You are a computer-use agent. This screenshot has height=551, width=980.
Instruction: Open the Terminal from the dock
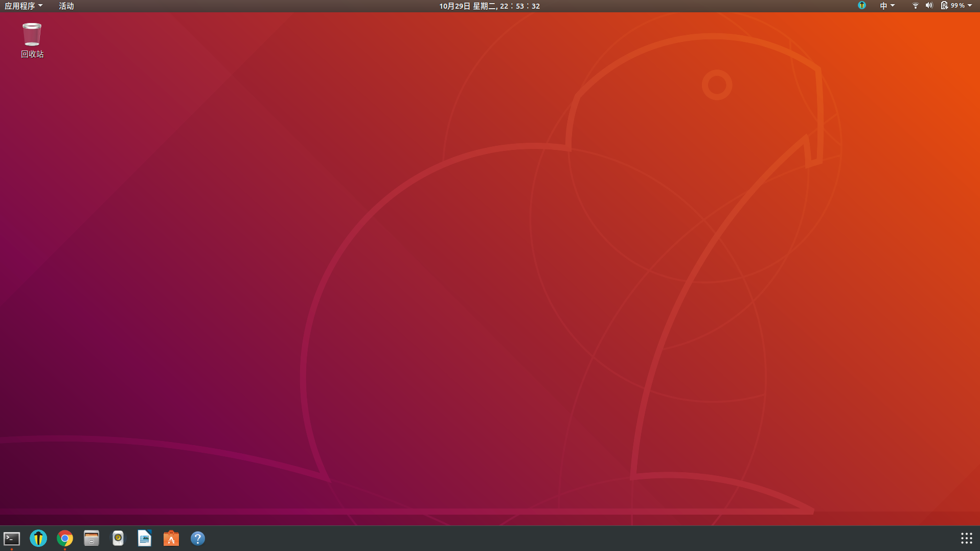click(x=12, y=538)
